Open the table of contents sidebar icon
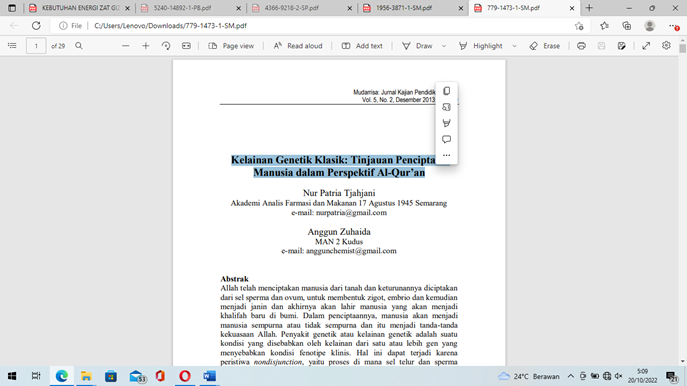Screen dimensions: 687x386 [12, 46]
